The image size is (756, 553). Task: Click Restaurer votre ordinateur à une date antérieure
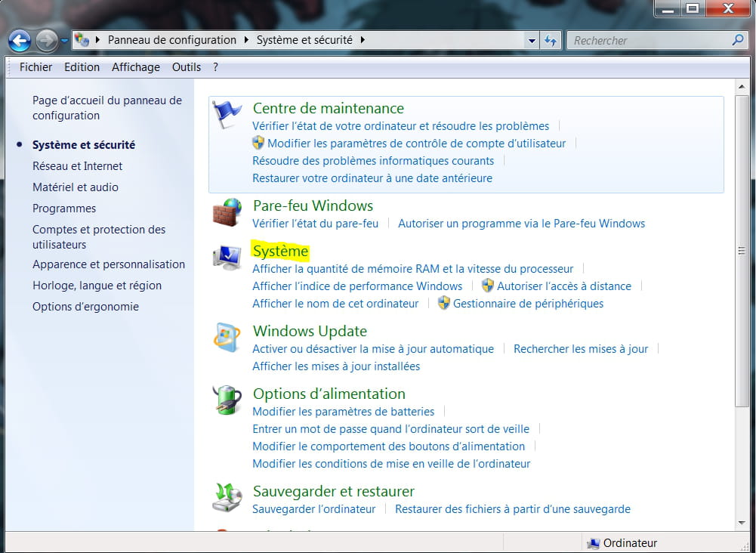tap(372, 178)
